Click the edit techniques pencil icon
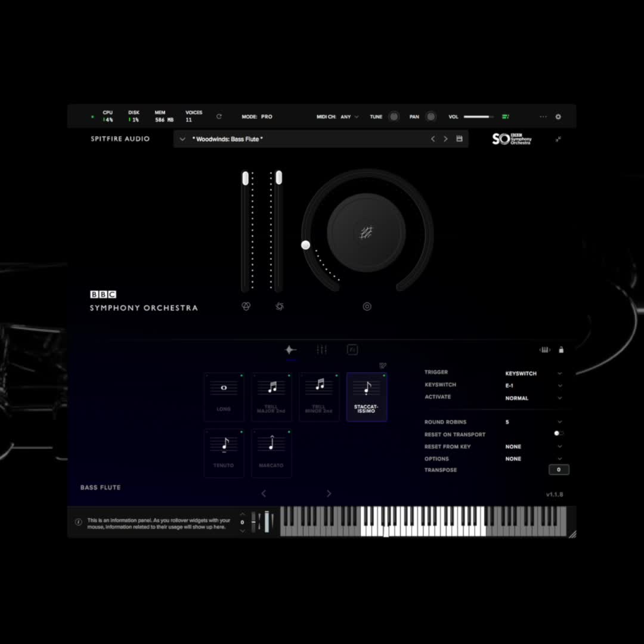The height and width of the screenshot is (644, 644). 382,366
